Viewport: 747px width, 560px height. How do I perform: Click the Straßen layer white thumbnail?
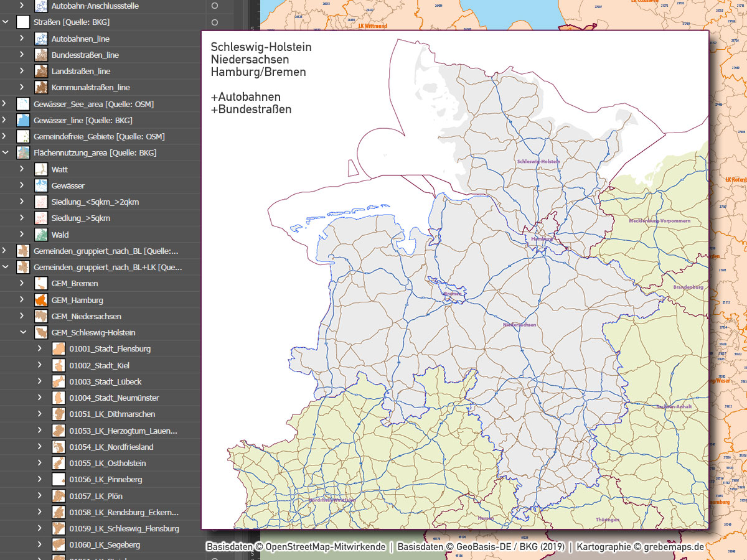pos(22,22)
